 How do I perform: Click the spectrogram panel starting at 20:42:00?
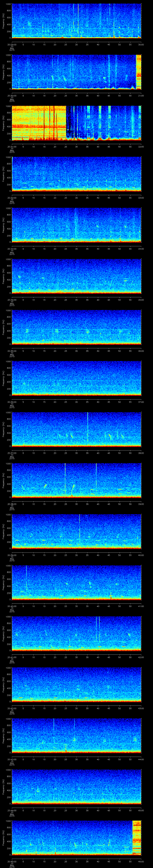[x=77, y=685]
